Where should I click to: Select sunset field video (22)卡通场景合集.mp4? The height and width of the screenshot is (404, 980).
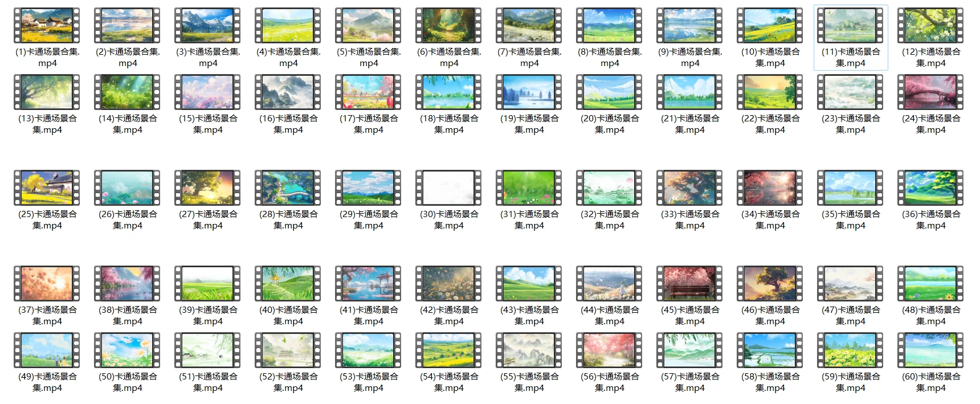point(770,92)
